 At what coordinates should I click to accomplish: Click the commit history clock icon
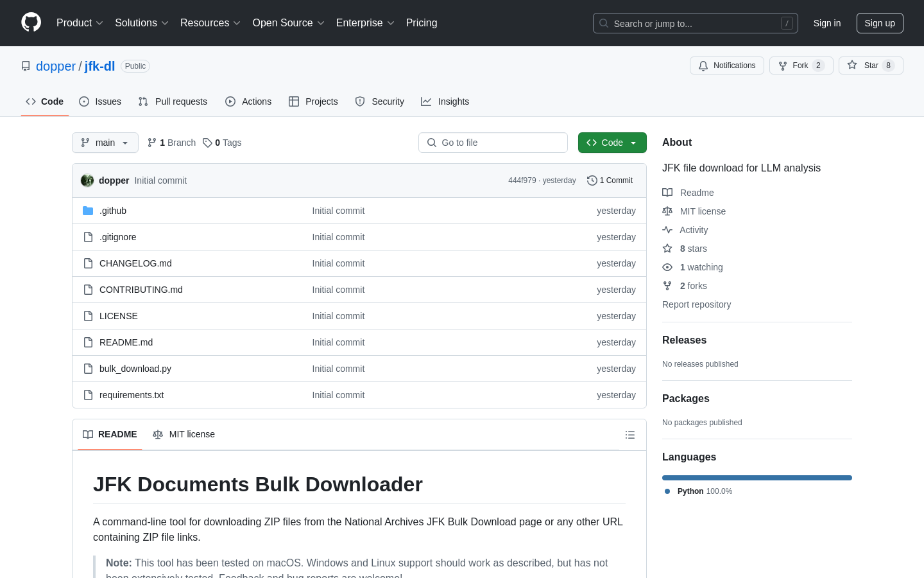point(592,180)
